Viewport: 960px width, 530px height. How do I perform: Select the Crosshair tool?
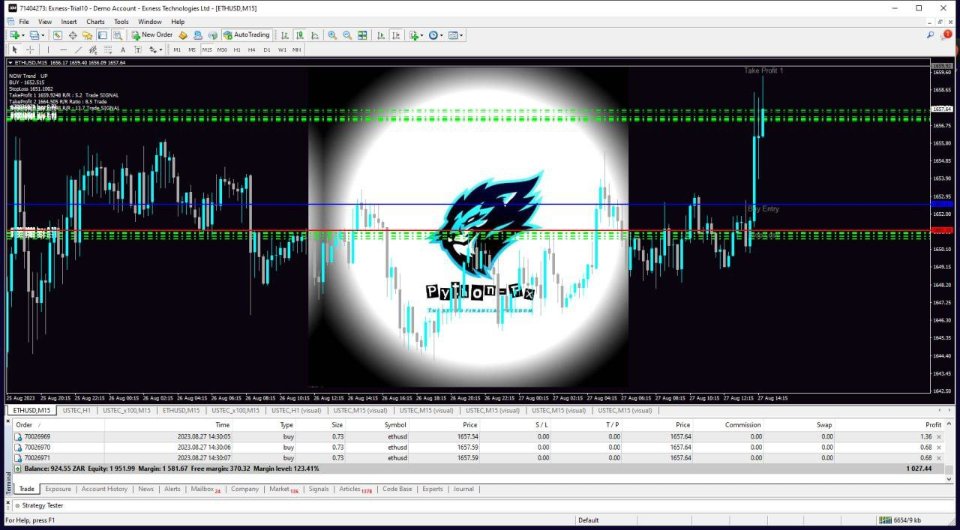pos(29,50)
